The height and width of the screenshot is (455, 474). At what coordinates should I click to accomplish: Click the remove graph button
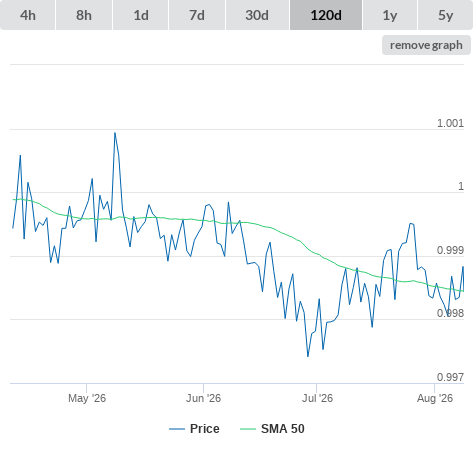point(426,45)
